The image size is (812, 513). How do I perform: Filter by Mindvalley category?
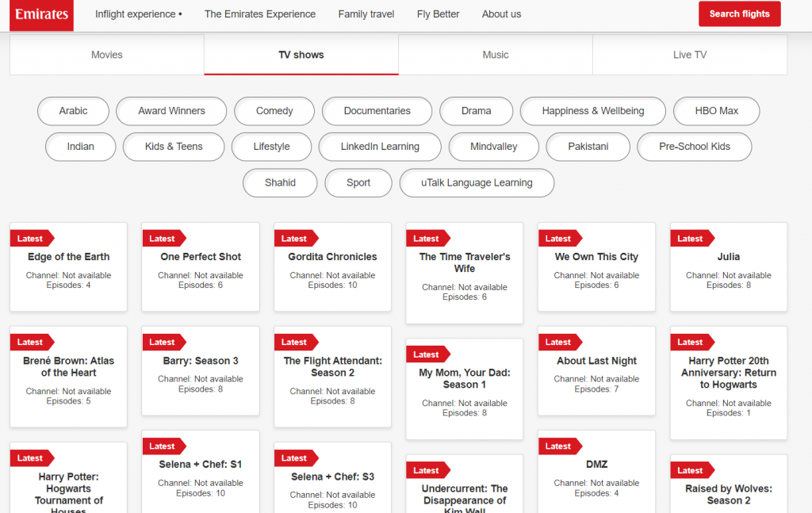pos(493,147)
